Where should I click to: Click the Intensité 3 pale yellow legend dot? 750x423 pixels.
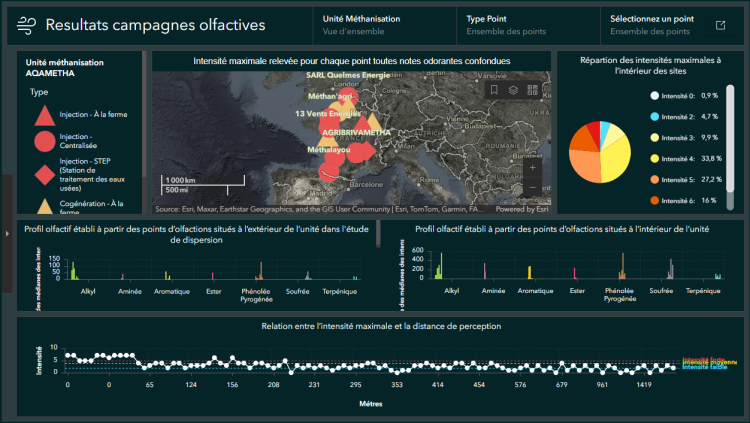click(654, 138)
